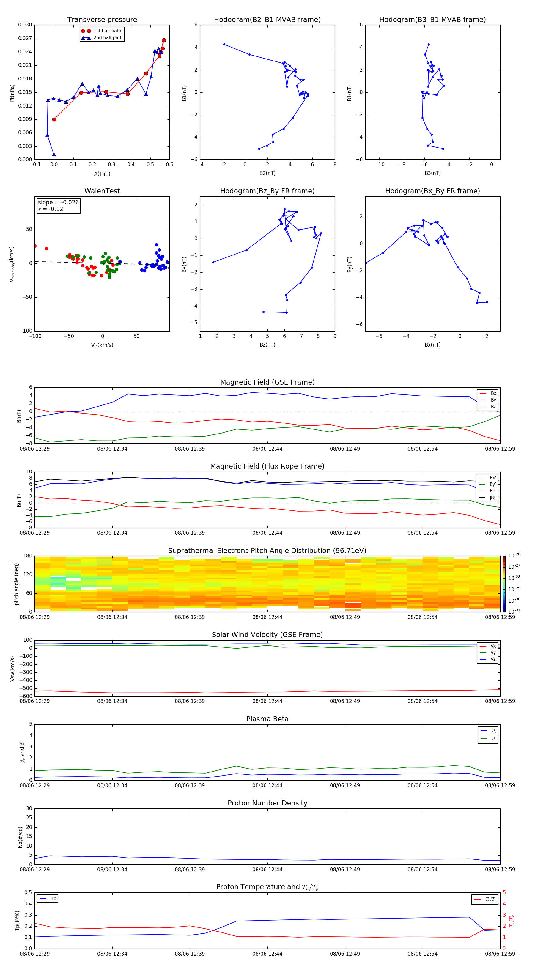Screen dimensions: 535x980
Task: Select "Vy" in the solar wind legend
Action: point(488,652)
